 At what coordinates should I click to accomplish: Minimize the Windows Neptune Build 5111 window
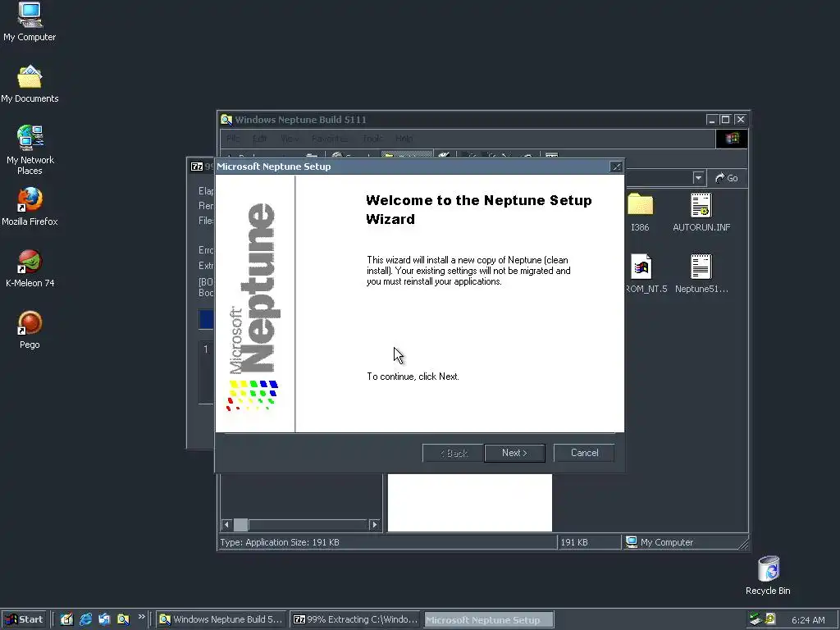(711, 120)
